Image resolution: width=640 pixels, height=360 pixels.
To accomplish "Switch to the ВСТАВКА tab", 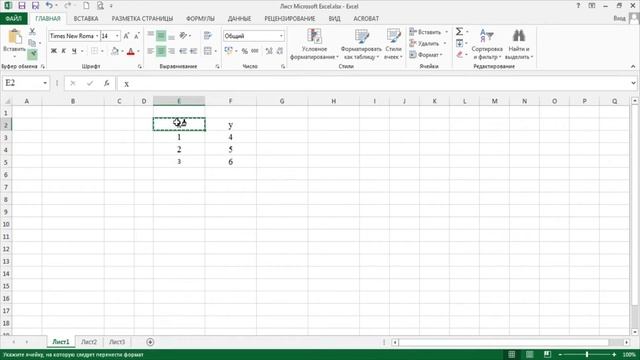I will tap(86, 19).
